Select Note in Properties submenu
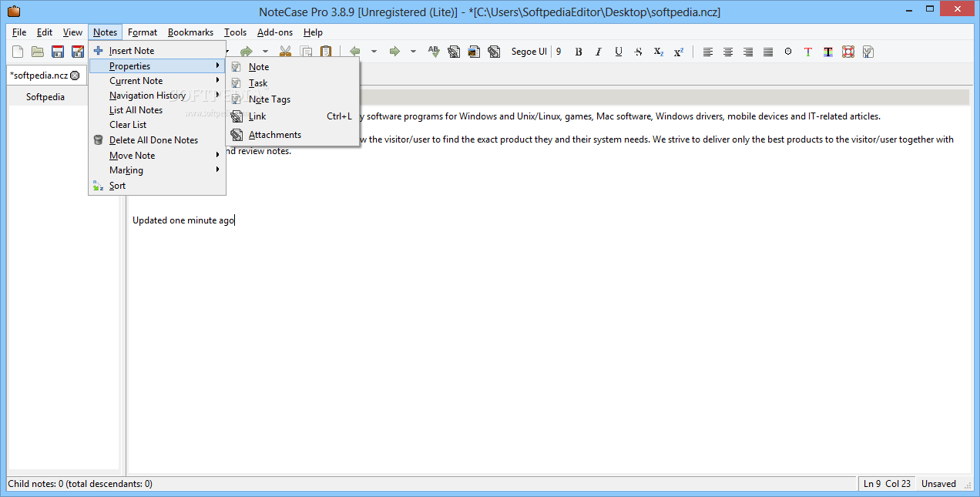The height and width of the screenshot is (497, 980). tap(292, 67)
